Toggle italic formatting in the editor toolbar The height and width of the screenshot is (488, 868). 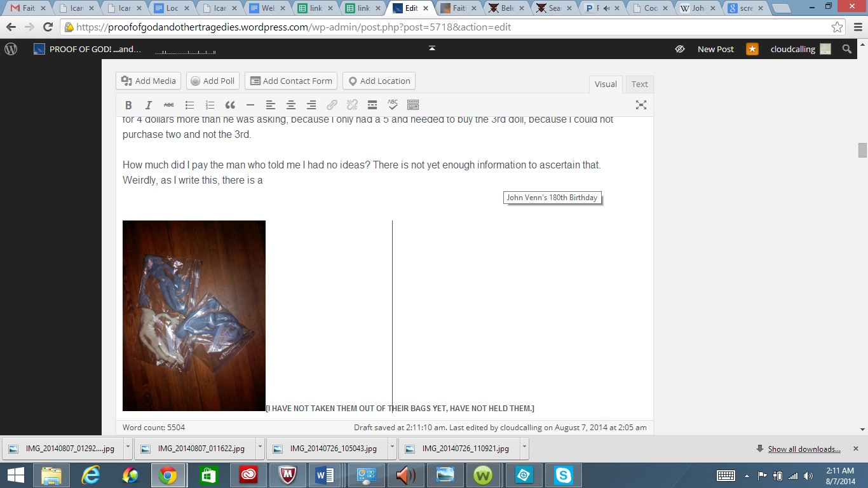coord(149,105)
